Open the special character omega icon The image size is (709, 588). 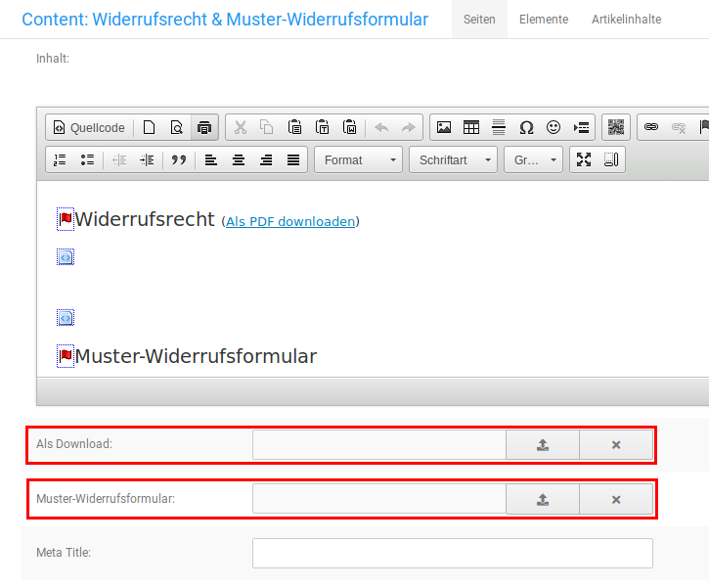pos(526,127)
